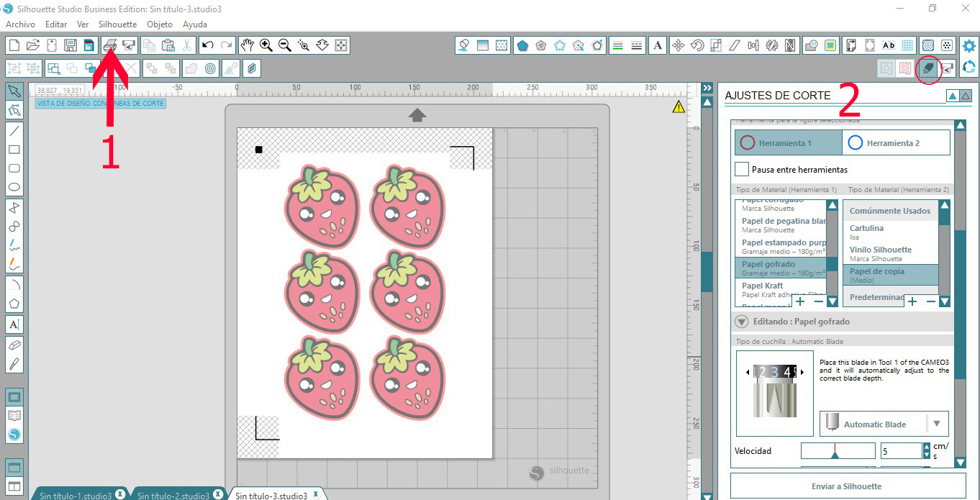The height and width of the screenshot is (500, 980).
Task: Select the Eraser tool in left toolbar
Action: pos(14,345)
